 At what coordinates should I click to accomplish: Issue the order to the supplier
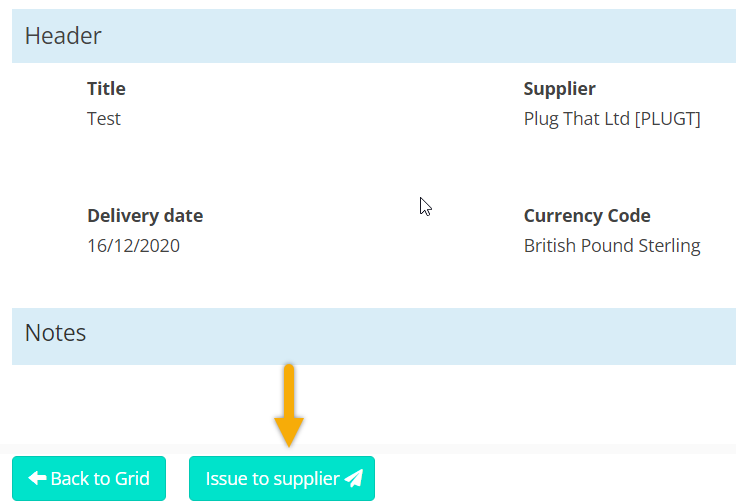[282, 478]
